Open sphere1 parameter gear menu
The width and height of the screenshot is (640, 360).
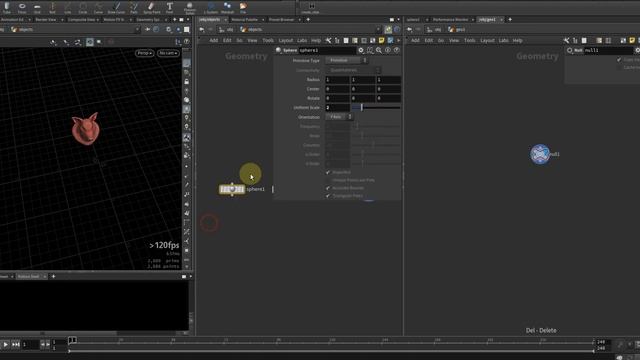click(x=361, y=50)
